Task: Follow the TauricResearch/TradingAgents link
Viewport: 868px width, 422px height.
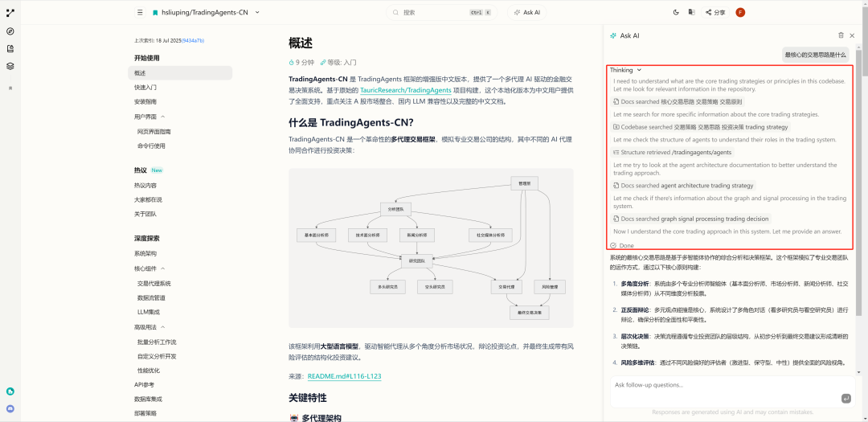Action: [x=406, y=90]
